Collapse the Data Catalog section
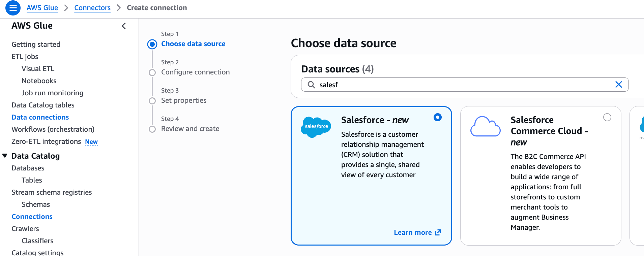 click(5, 156)
